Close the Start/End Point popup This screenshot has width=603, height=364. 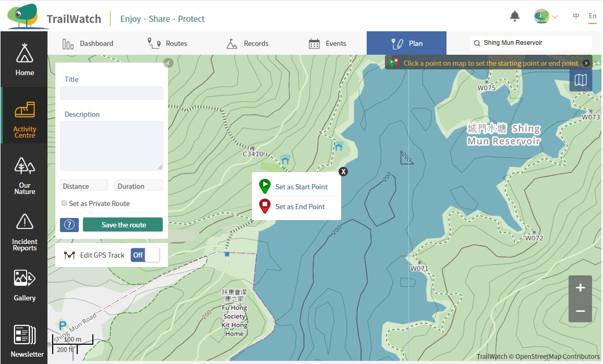click(343, 172)
